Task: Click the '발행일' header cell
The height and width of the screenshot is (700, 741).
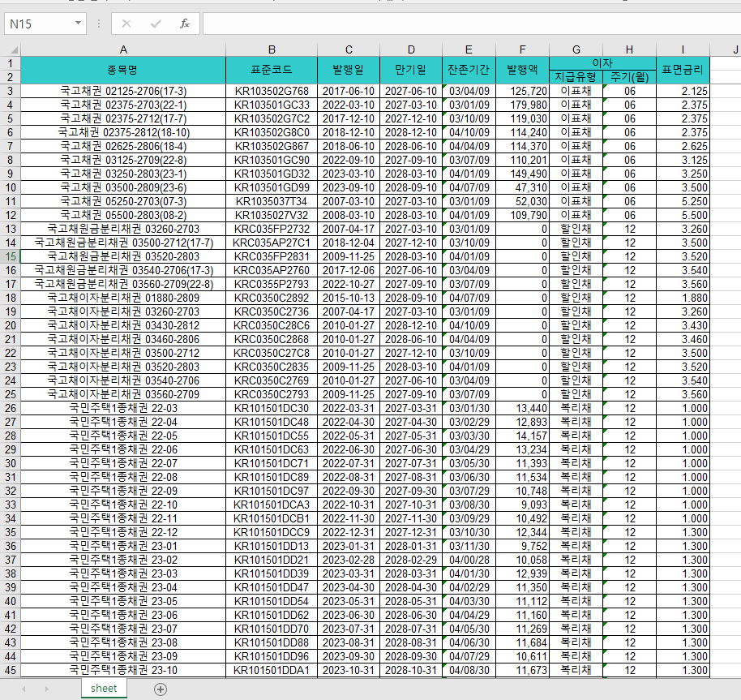Action: (349, 70)
